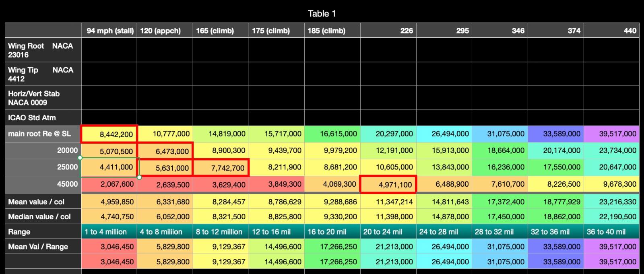
Task: Select the Mean Val / Range row header
Action: [x=43, y=247]
